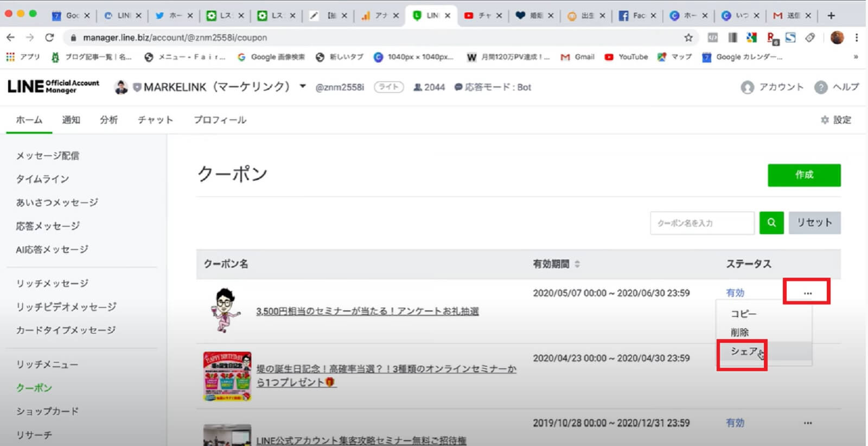The image size is (868, 446).
Task: Bookmark this page with the star icon
Action: click(688, 37)
